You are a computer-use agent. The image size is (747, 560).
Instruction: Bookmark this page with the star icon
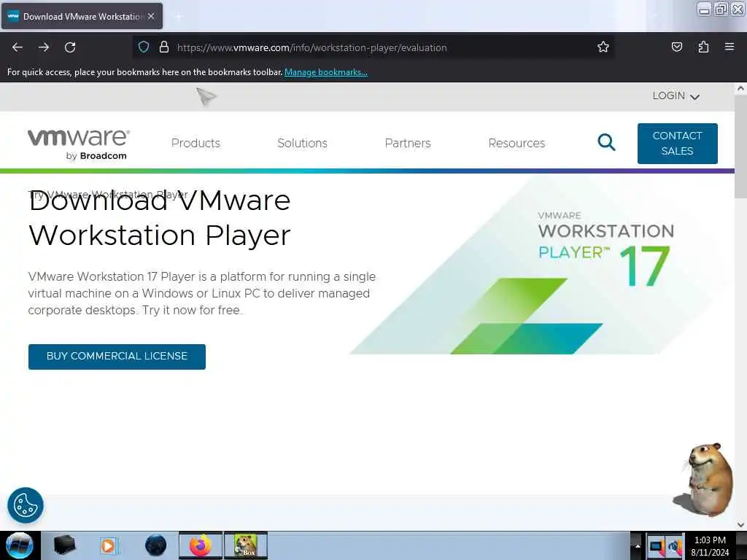pyautogui.click(x=603, y=47)
